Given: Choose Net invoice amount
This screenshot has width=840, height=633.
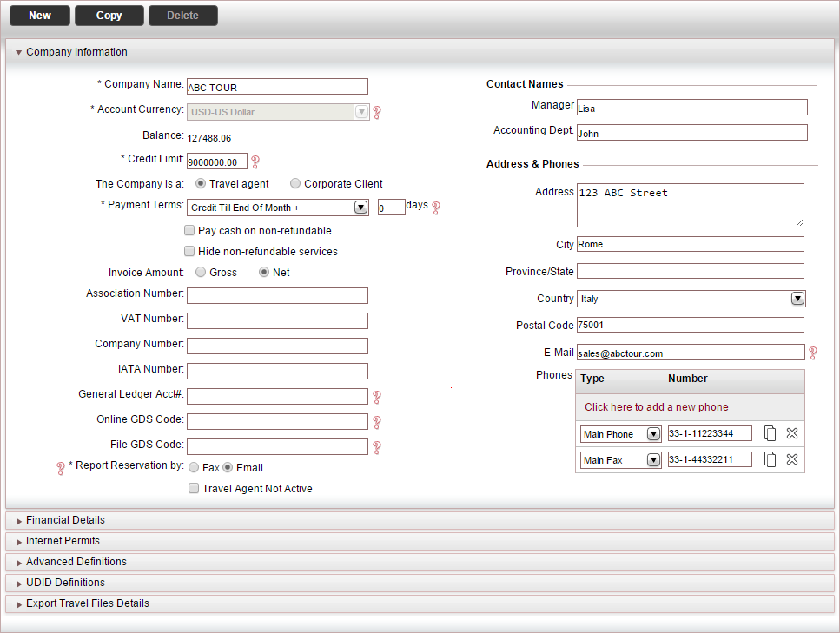Looking at the screenshot, I should [263, 272].
